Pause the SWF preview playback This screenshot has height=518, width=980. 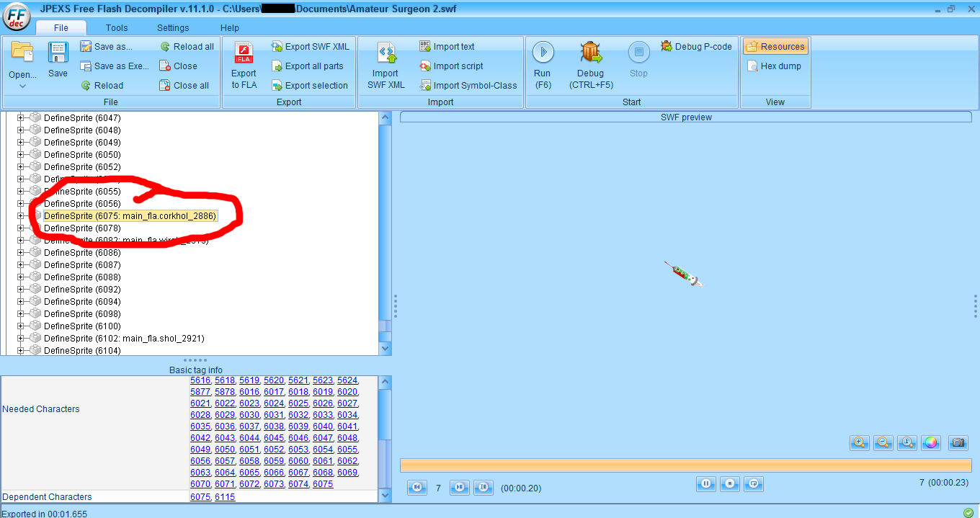click(x=705, y=483)
